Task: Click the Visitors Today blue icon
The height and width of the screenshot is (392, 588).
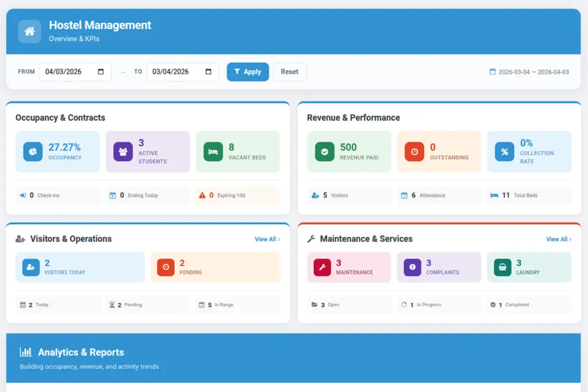Action: 31,267
